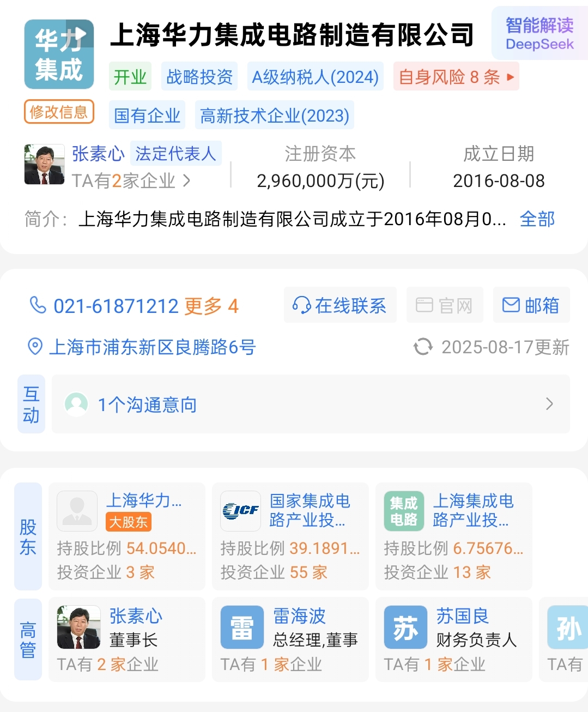Open the 国有企业 tag

(147, 115)
